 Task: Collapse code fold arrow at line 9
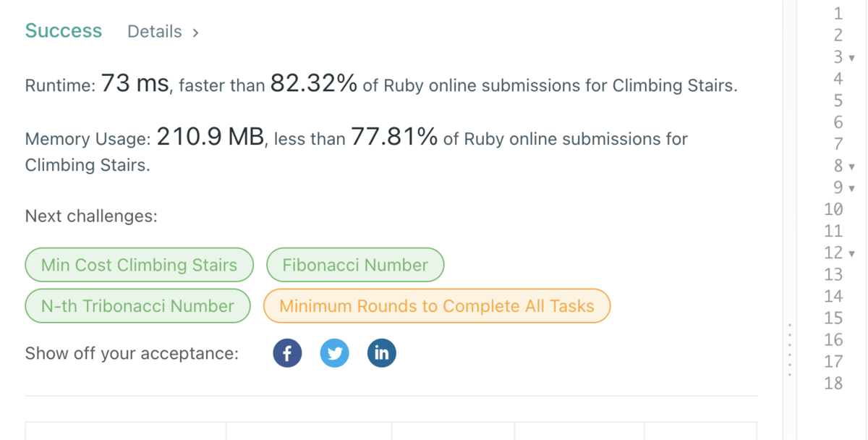[851, 188]
